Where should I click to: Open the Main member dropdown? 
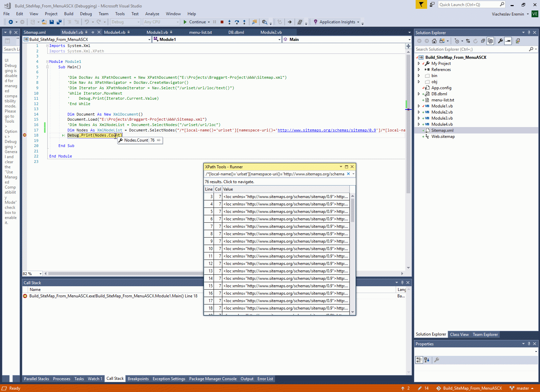pos(347,40)
